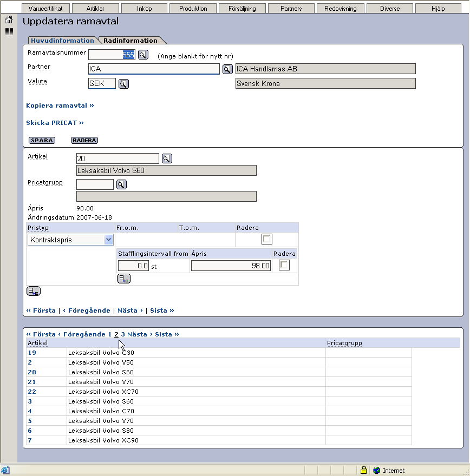Open the list view icon under home
The height and width of the screenshot is (476, 470).
pyautogui.click(x=9, y=31)
